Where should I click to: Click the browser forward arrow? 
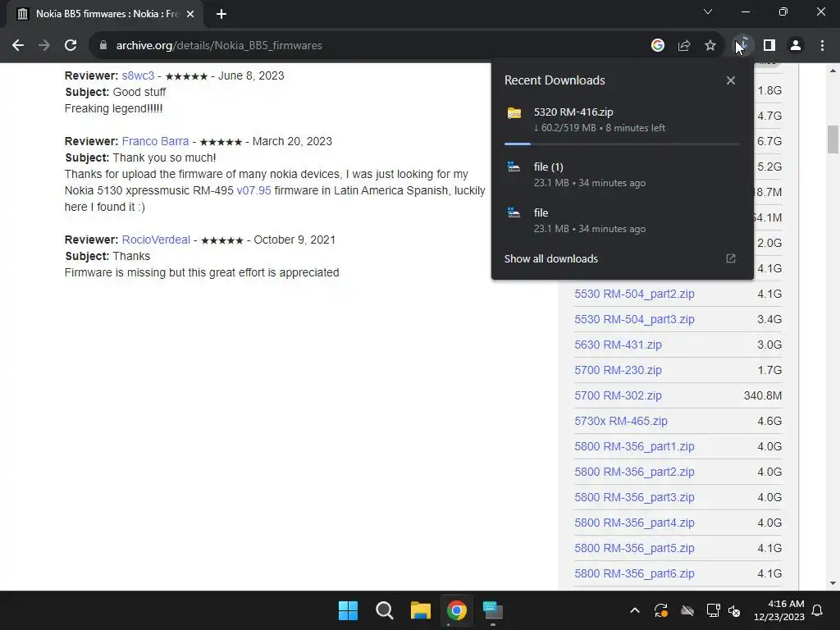(x=44, y=46)
